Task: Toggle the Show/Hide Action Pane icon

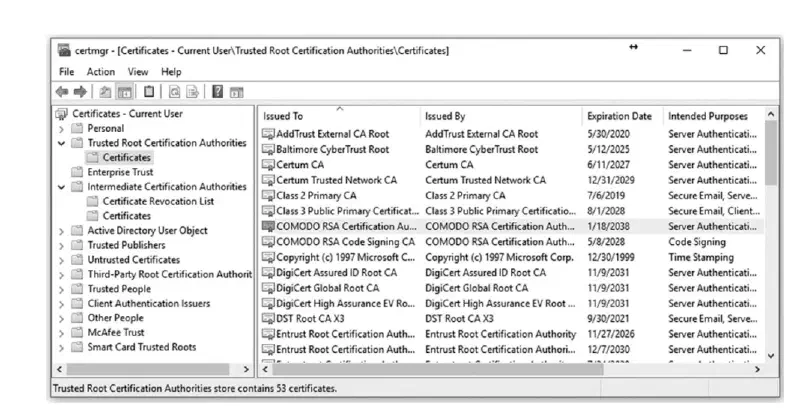Action: (236, 92)
